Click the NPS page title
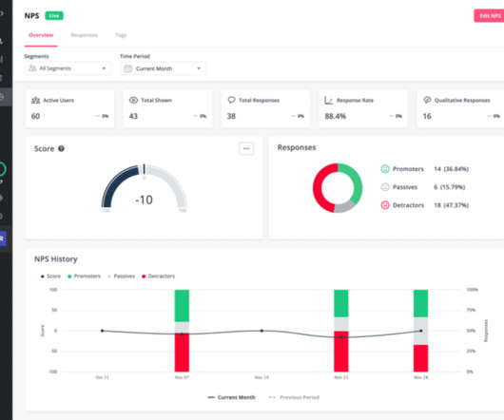 pyautogui.click(x=31, y=16)
